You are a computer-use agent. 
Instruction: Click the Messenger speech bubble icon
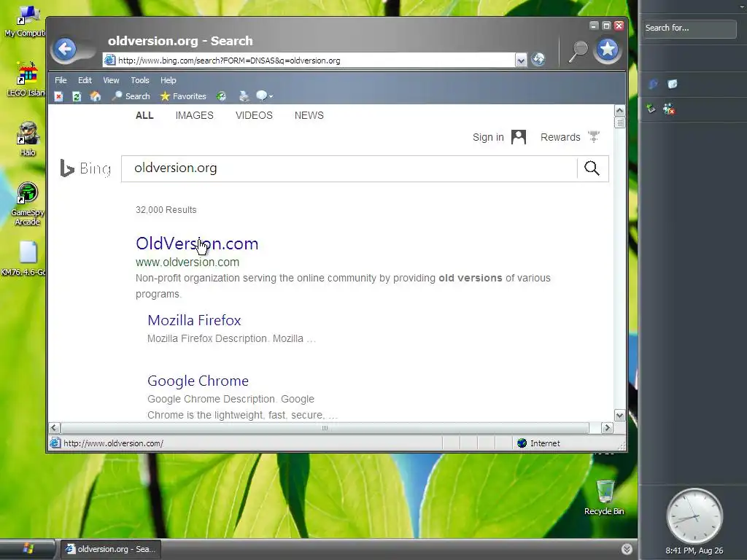tap(261, 96)
